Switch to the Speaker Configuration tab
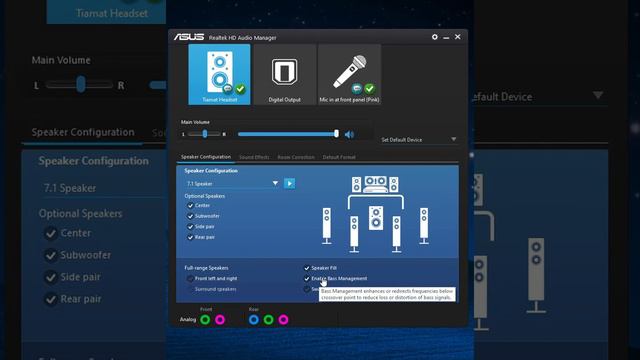The height and width of the screenshot is (360, 640). click(206, 157)
